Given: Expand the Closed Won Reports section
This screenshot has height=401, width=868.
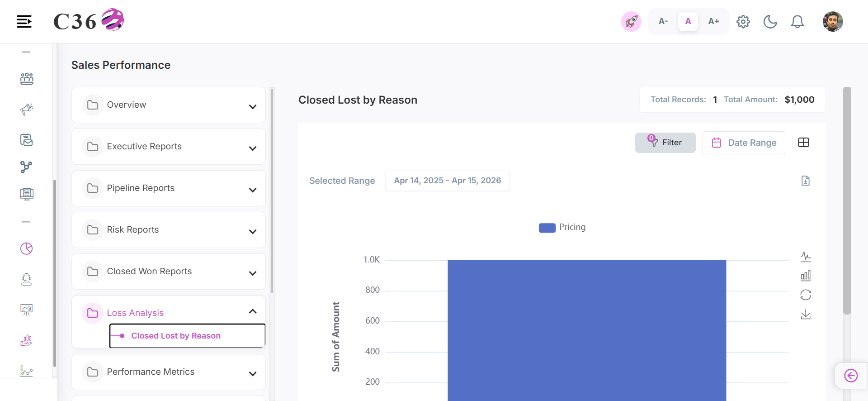Looking at the screenshot, I should tap(169, 272).
